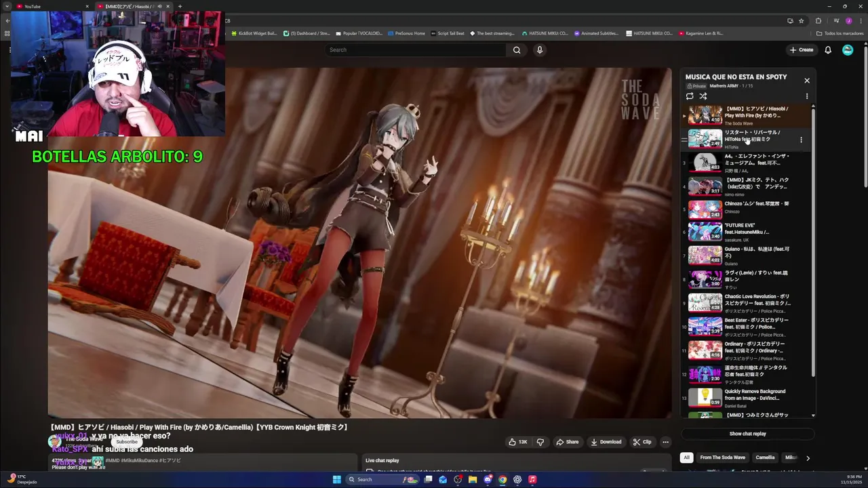Switch to the YouTube browser tab
The image size is (868, 488).
[x=51, y=7]
